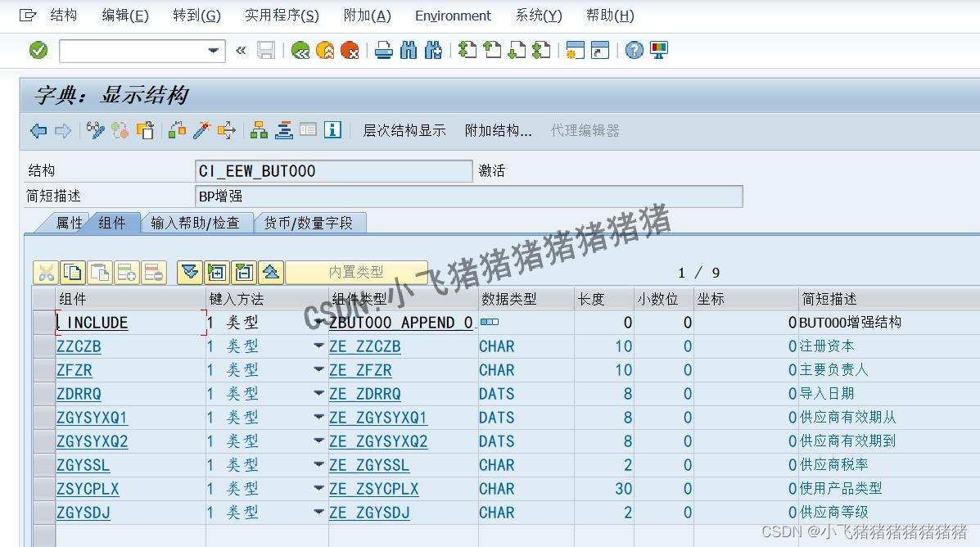Open a new session window icon
This screenshot has width=980, height=547.
click(575, 50)
